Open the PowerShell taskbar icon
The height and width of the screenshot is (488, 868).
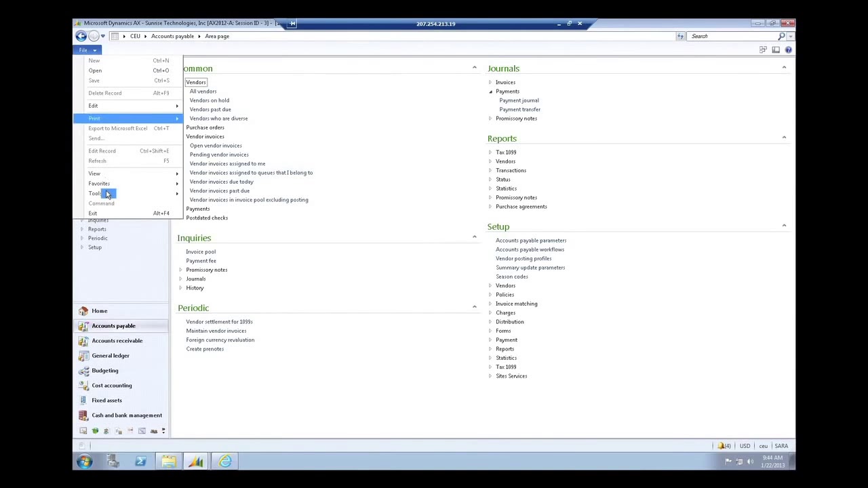pyautogui.click(x=140, y=462)
